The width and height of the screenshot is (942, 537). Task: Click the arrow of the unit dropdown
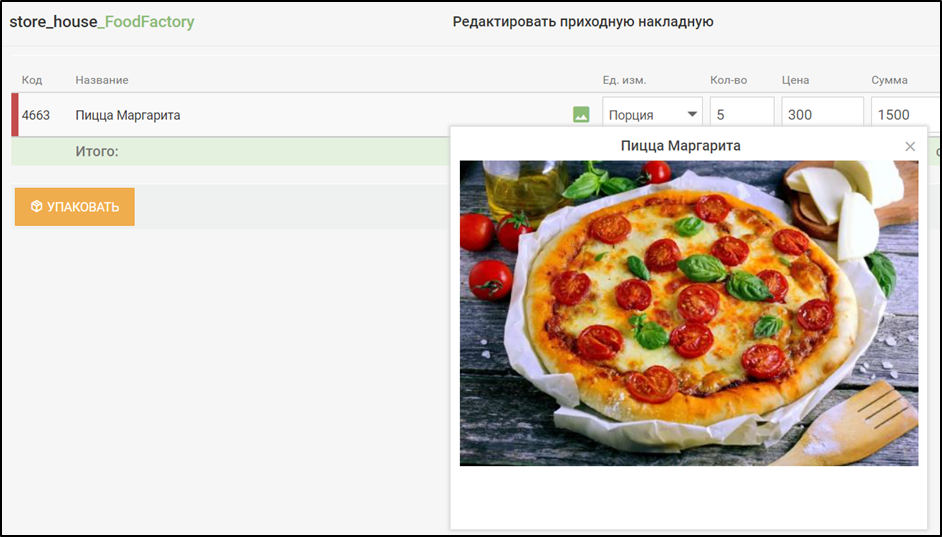(691, 115)
